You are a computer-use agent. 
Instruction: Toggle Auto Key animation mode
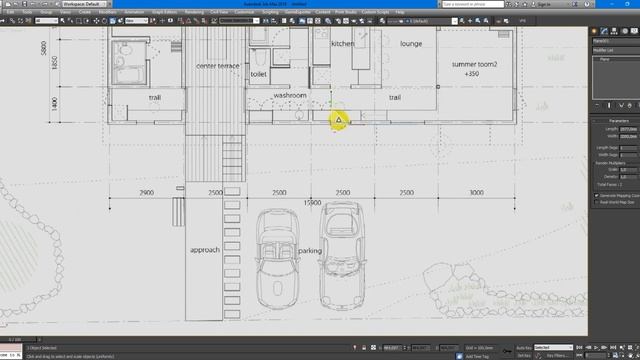click(x=524, y=348)
